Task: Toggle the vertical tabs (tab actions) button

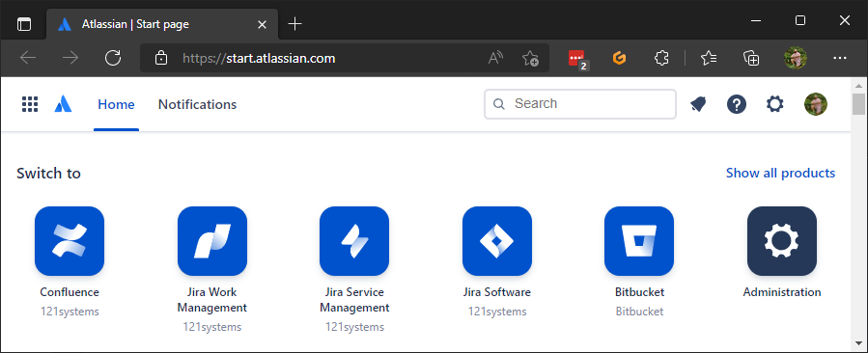Action: [24, 24]
